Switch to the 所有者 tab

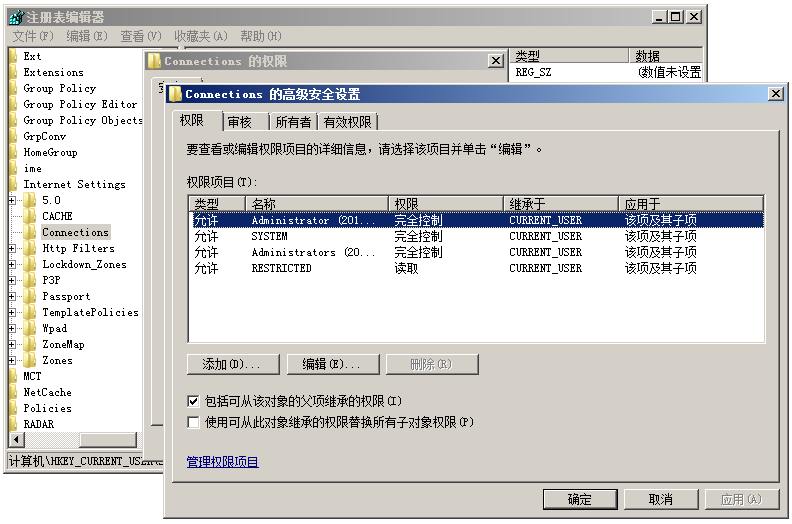click(293, 122)
